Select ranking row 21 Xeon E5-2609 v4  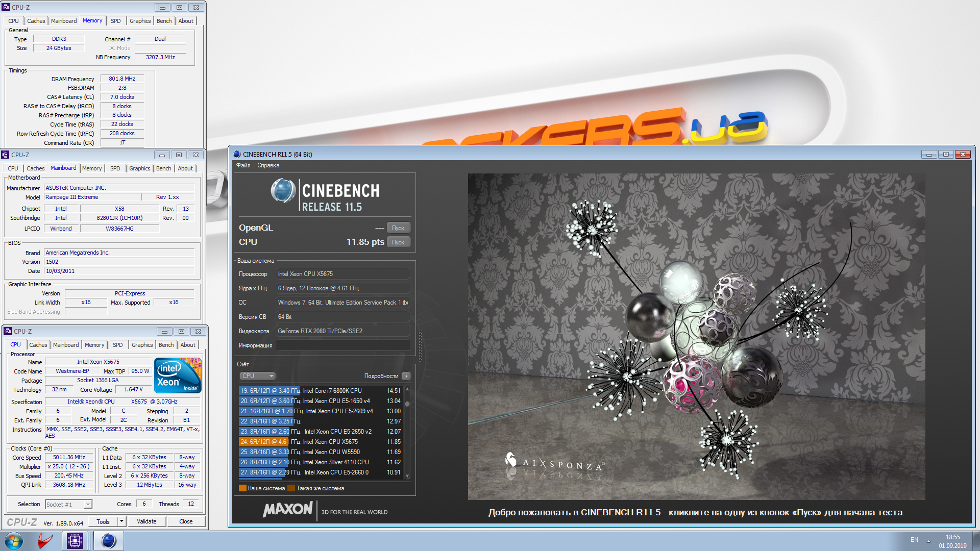tap(321, 411)
